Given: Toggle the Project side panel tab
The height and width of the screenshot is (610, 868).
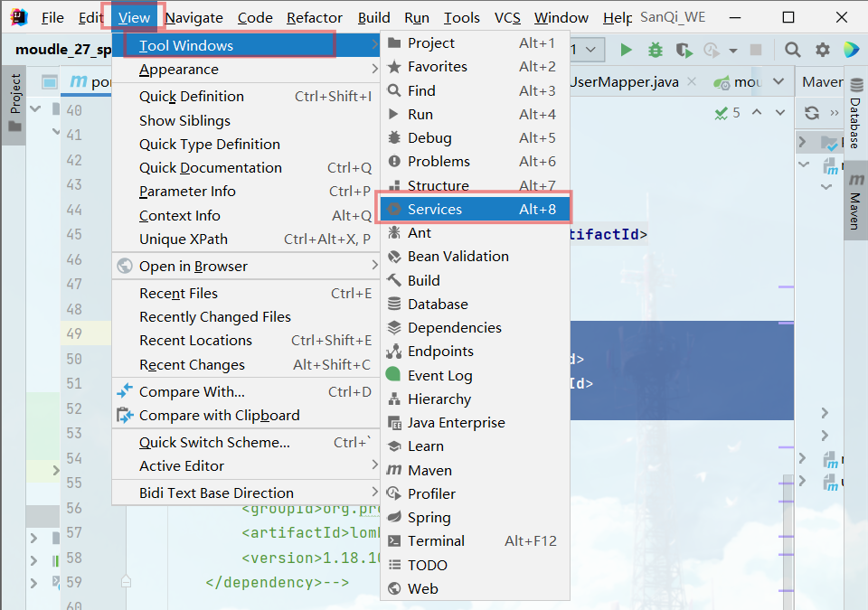Looking at the screenshot, I should coord(15,103).
